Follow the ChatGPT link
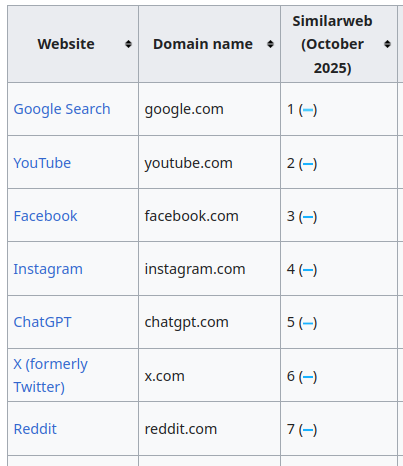The height and width of the screenshot is (466, 403). pyautogui.click(x=42, y=322)
